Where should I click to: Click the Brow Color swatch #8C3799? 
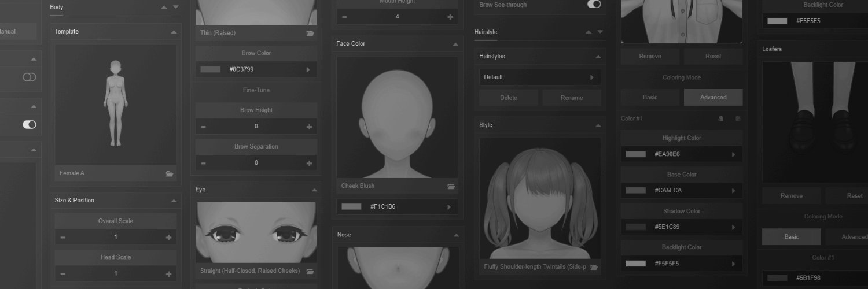[210, 69]
